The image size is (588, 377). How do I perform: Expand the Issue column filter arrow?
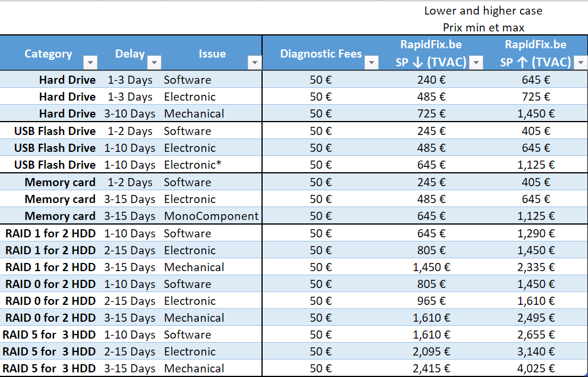254,62
